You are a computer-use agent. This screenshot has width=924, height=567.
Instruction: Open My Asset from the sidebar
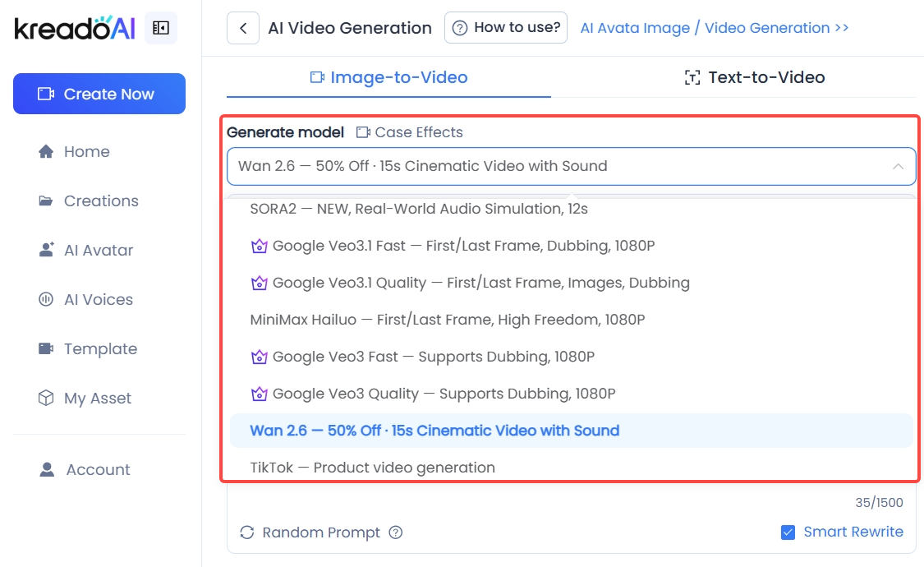tap(97, 399)
